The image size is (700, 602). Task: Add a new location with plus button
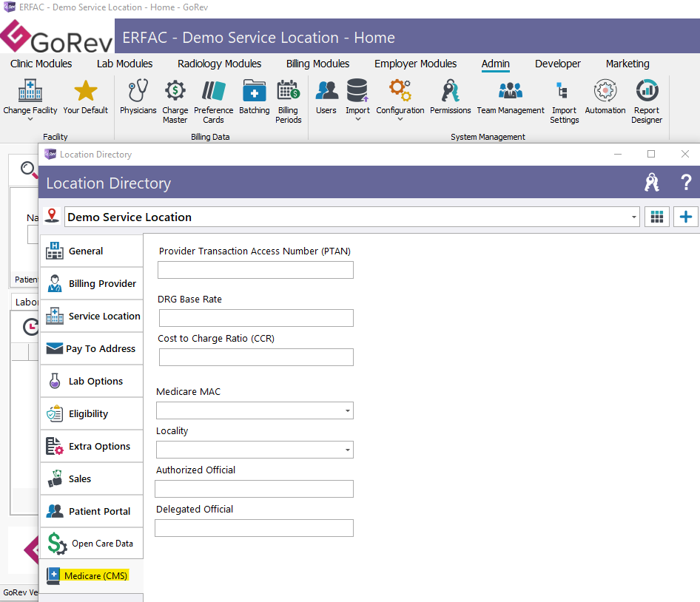tap(686, 217)
